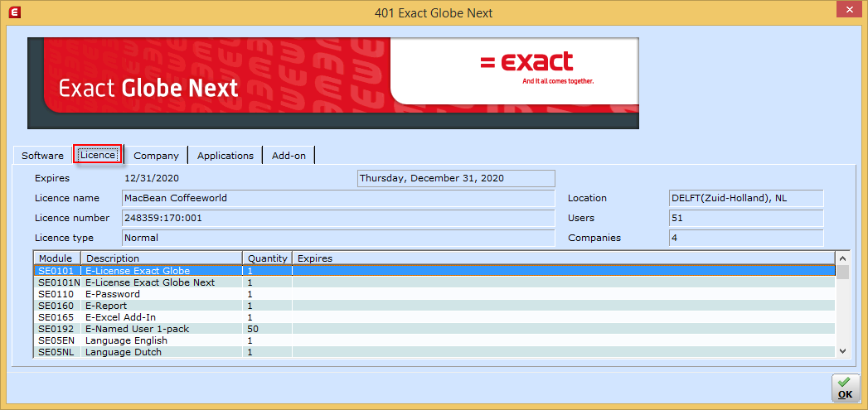Click the Expires column header in module list
Viewport: 868px width, 410px height.
click(x=563, y=258)
